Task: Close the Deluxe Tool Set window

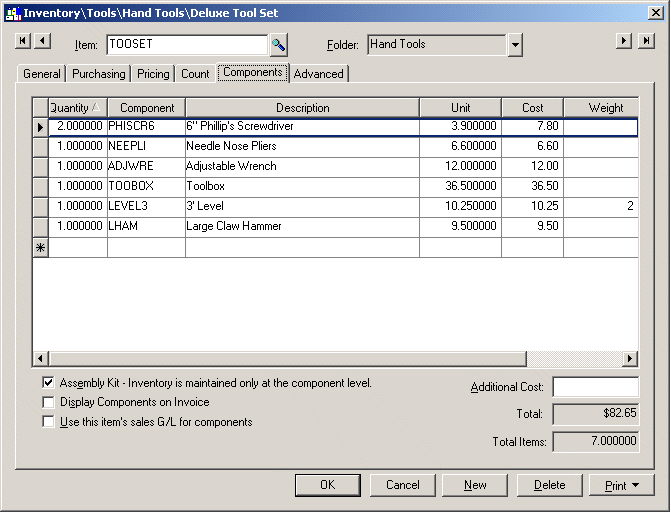Action: pos(656,13)
